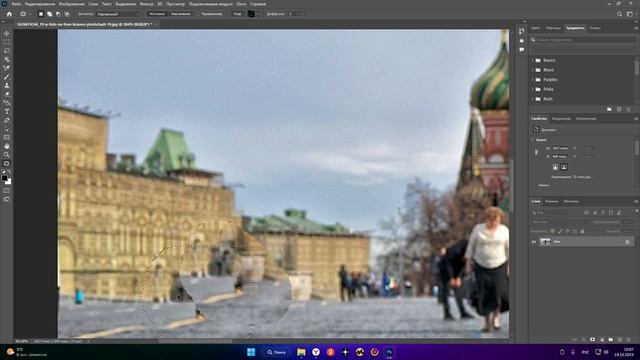Click the Источник button
The width and height of the screenshot is (640, 360).
point(157,14)
